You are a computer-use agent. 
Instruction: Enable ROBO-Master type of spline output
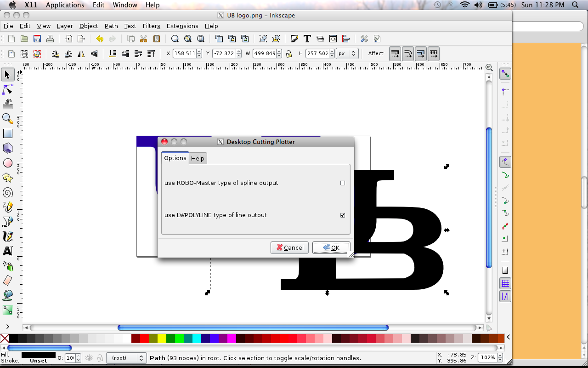pyautogui.click(x=342, y=183)
